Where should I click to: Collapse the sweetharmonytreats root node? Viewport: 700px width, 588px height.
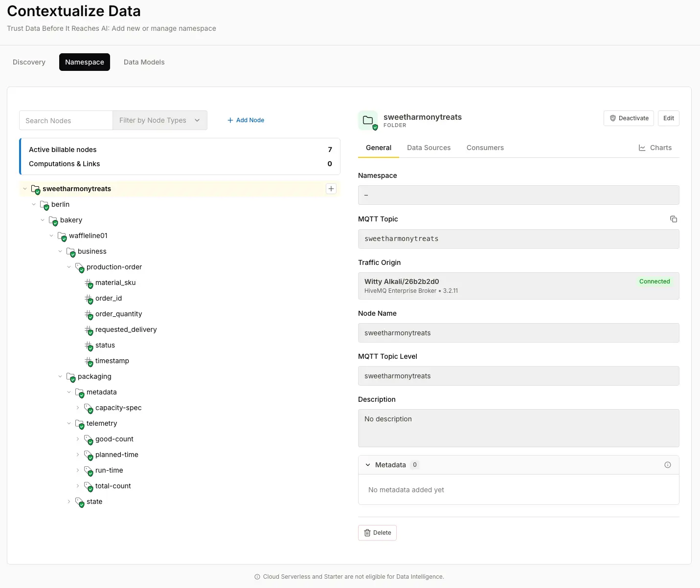tap(25, 189)
